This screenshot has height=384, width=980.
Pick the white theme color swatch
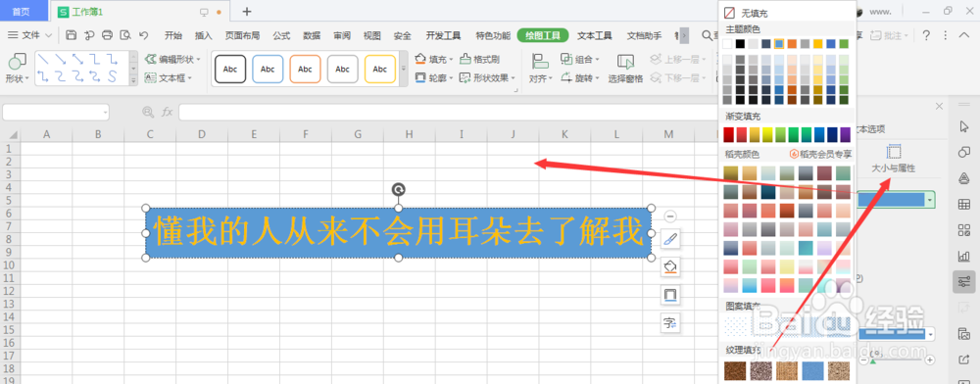pyautogui.click(x=727, y=44)
